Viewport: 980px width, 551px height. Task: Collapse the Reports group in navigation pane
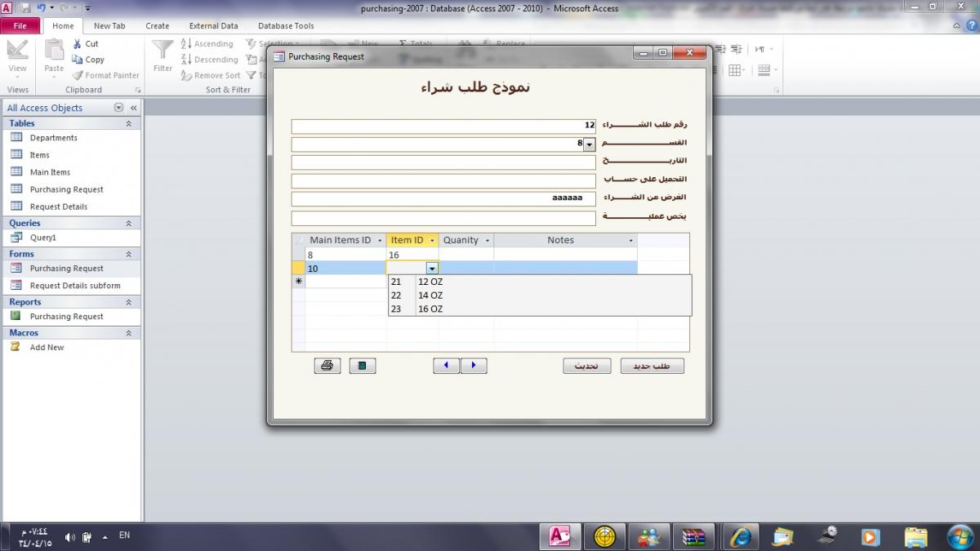point(128,302)
